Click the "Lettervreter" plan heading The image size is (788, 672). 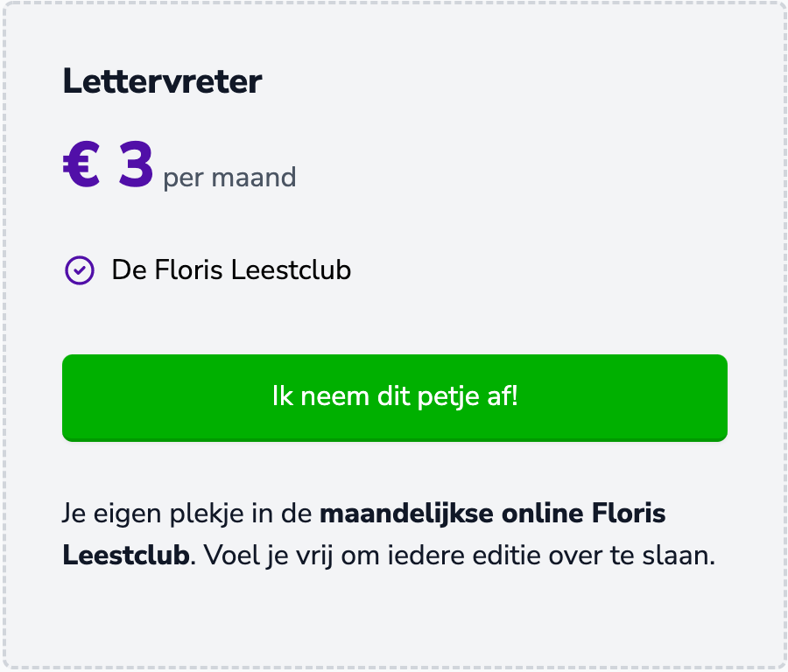[x=162, y=82]
